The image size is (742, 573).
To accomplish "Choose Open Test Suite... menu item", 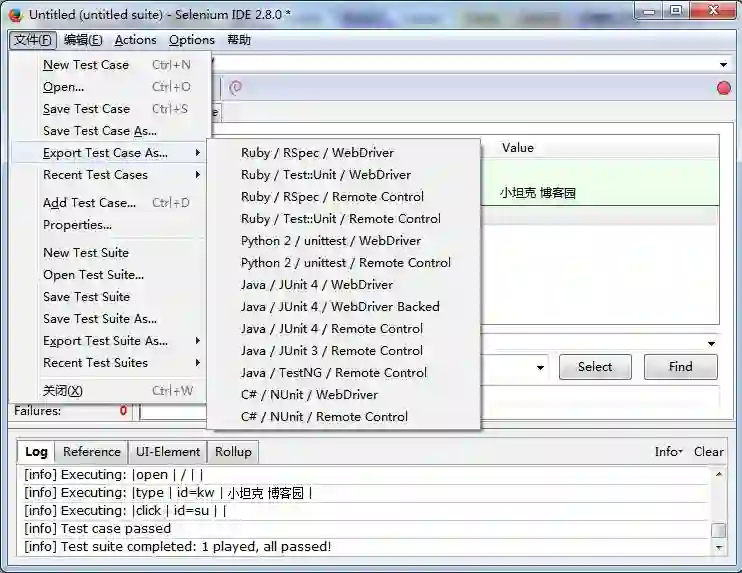I will pos(110,275).
